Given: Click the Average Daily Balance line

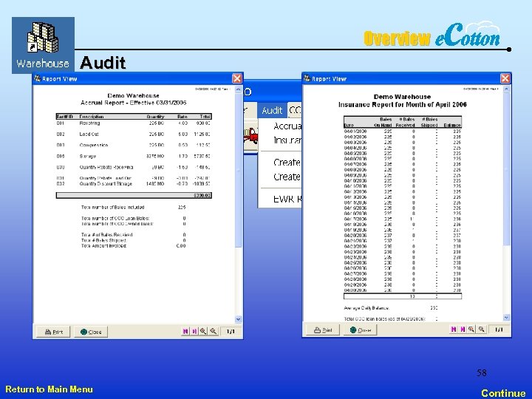Looking at the screenshot, I should 391,308.
